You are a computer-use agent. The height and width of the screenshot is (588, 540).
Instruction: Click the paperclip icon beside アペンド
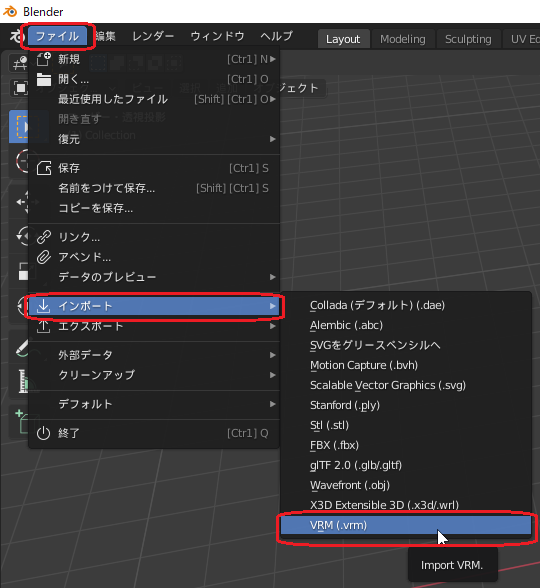tap(44, 257)
